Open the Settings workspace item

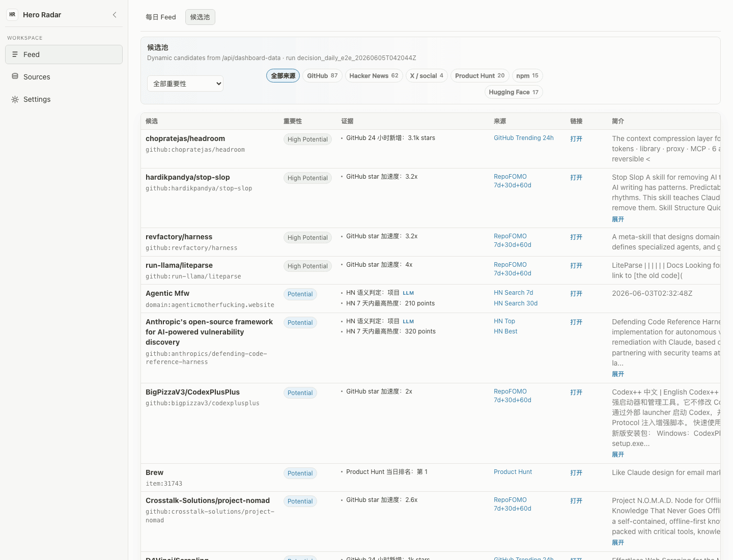(x=64, y=99)
